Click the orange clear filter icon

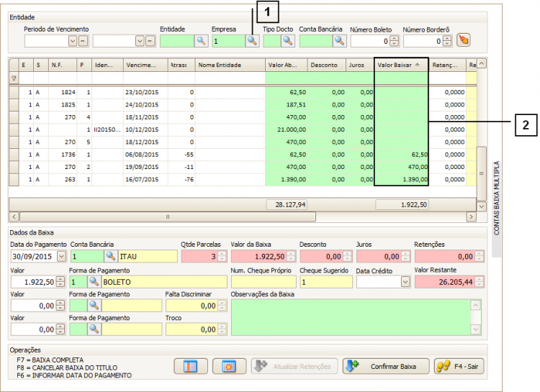point(464,40)
